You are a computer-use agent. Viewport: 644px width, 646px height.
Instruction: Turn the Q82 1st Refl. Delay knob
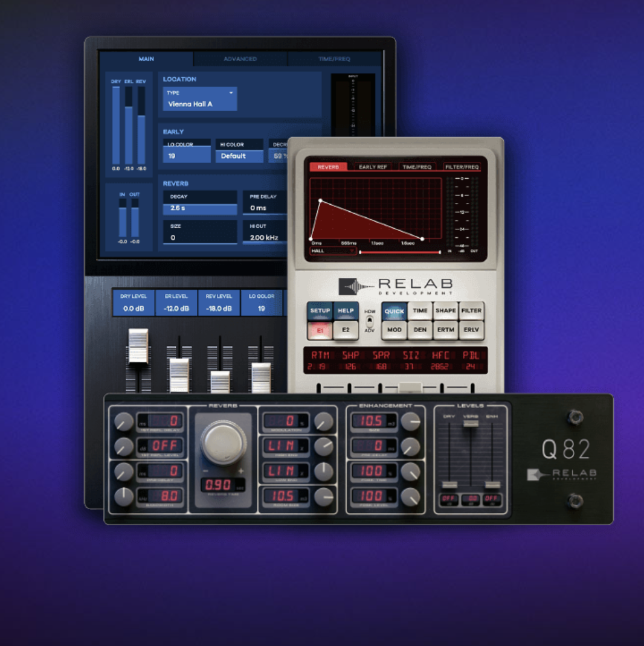pyautogui.click(x=123, y=421)
